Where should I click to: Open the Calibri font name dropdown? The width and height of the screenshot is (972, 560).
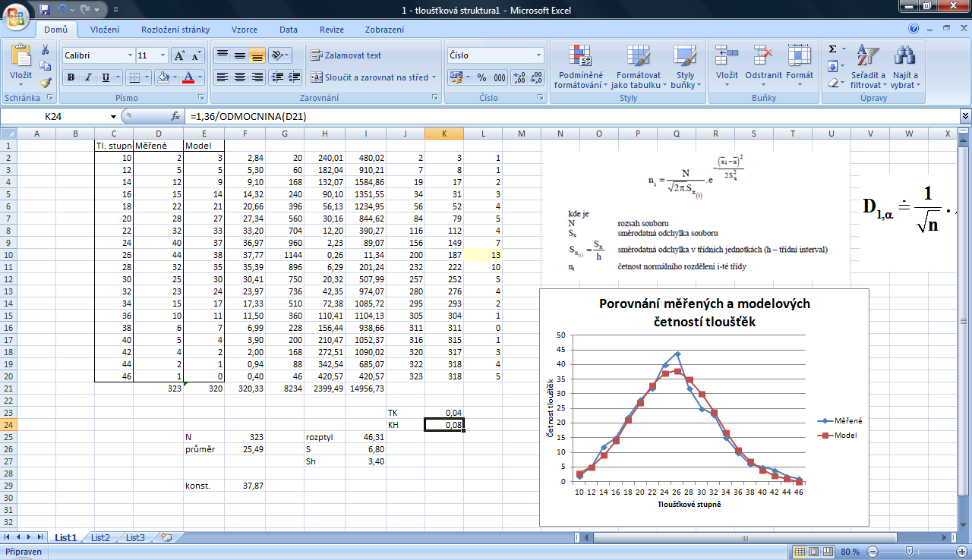coord(128,55)
